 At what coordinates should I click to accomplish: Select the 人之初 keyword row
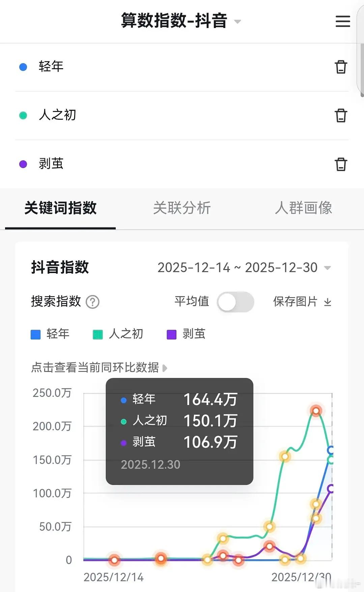coord(182,115)
